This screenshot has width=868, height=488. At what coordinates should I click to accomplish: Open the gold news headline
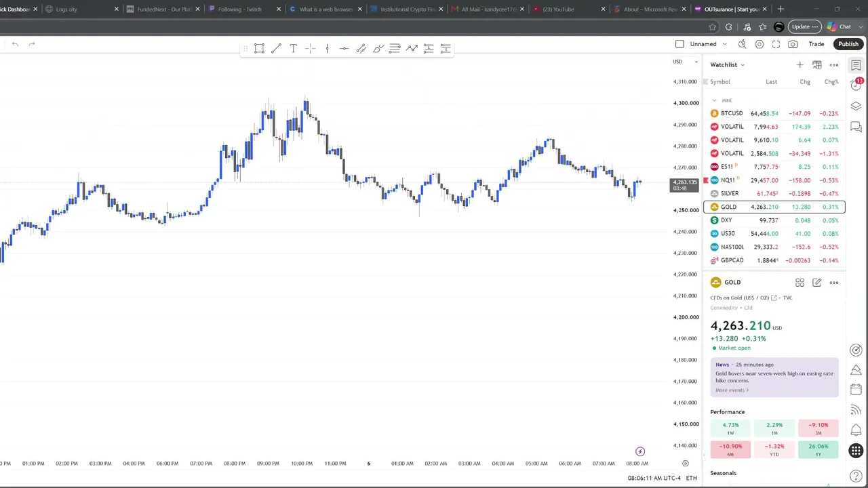coord(774,377)
